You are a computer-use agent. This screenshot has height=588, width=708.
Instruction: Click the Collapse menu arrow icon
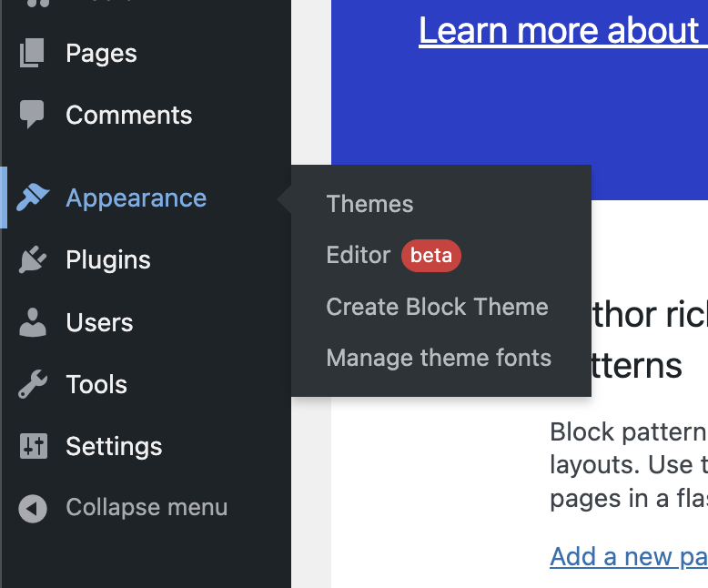point(33,508)
